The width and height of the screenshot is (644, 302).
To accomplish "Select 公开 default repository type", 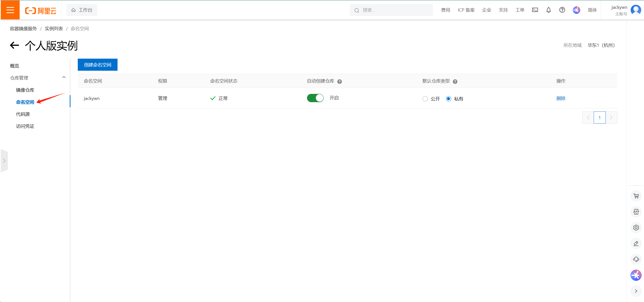I will (x=425, y=99).
